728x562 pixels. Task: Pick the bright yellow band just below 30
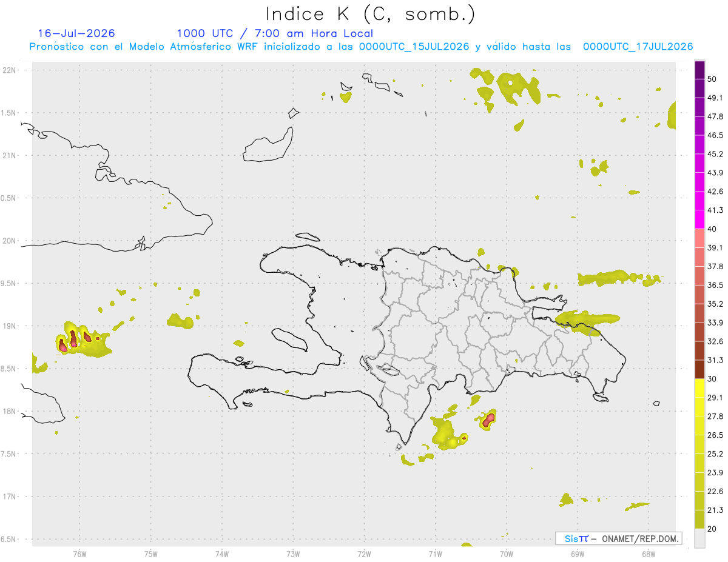[699, 388]
